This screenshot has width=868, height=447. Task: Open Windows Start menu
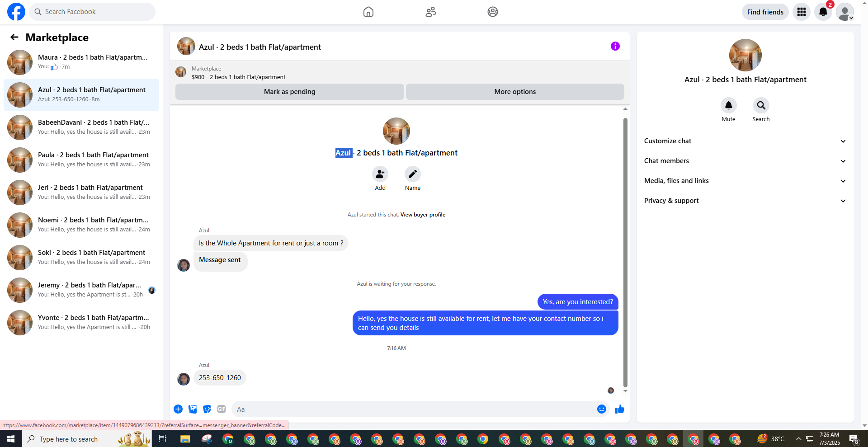point(11,439)
